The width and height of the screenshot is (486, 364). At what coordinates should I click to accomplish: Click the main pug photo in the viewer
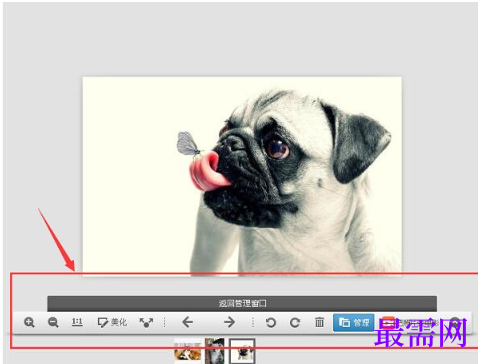click(x=242, y=176)
